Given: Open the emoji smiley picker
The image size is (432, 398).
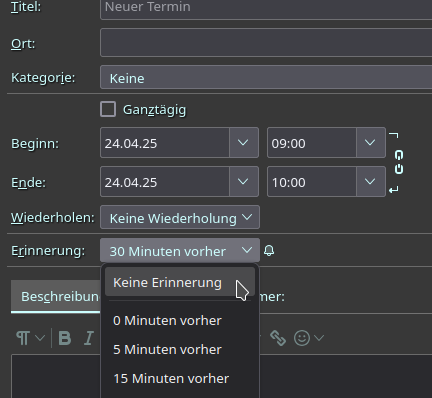Looking at the screenshot, I should [x=302, y=338].
